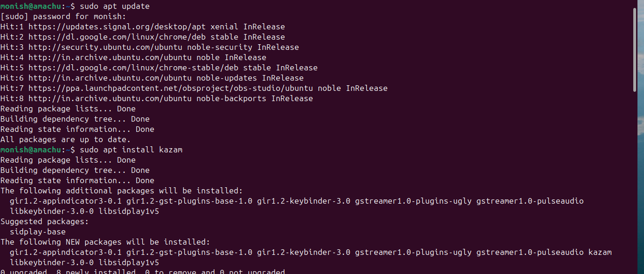Click the in.archive.ubuntu.com URL on Hit:8 line
This screenshot has width=644, height=274.
(110, 98)
